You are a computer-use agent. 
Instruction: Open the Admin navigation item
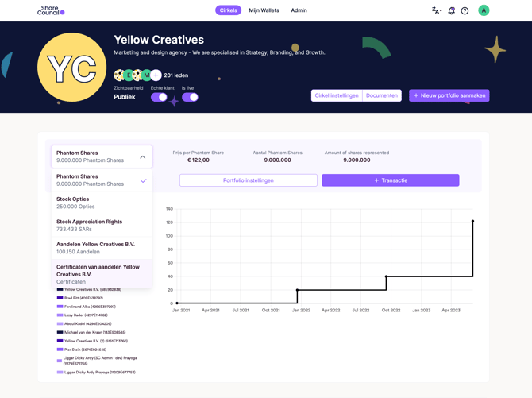click(299, 10)
